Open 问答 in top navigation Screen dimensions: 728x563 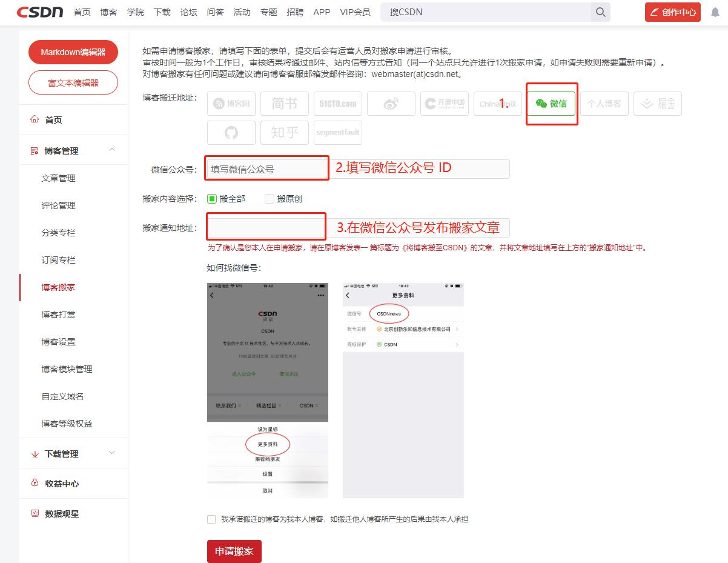[x=216, y=12]
